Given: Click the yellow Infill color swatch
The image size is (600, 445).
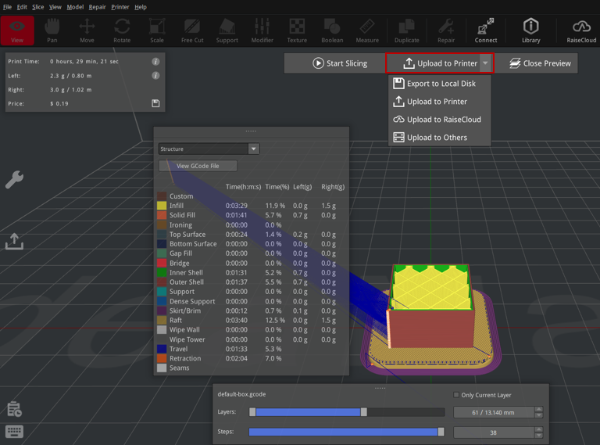Looking at the screenshot, I should tap(162, 204).
